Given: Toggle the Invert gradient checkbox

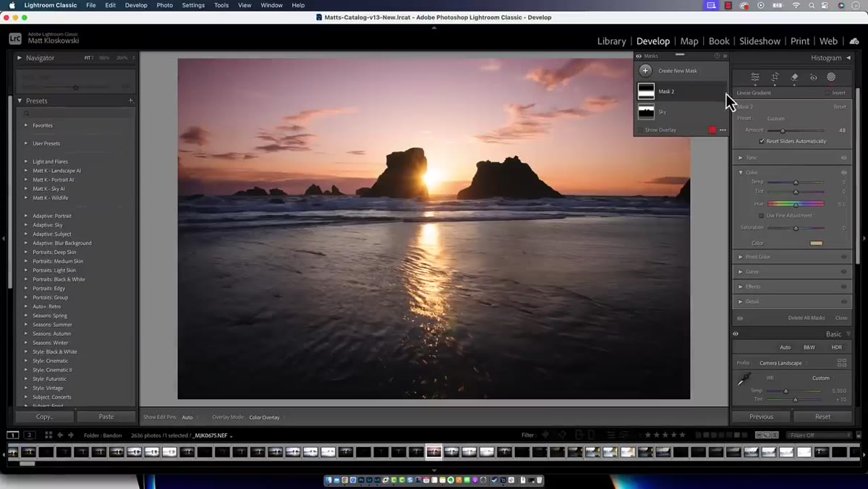Looking at the screenshot, I should [x=827, y=93].
